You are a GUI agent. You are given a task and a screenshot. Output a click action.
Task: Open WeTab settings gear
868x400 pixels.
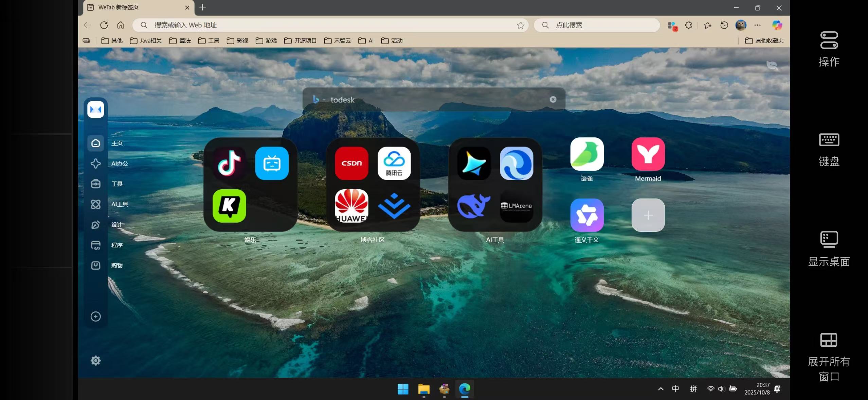tap(96, 360)
